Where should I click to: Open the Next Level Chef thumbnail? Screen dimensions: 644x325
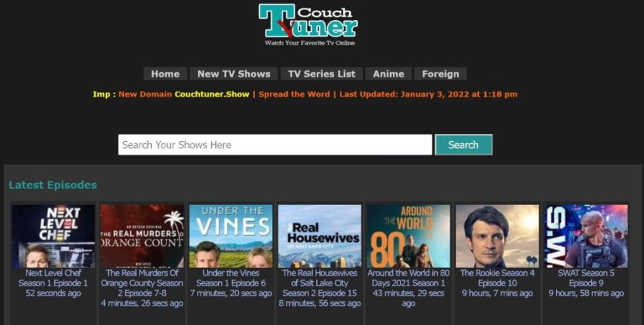point(53,236)
